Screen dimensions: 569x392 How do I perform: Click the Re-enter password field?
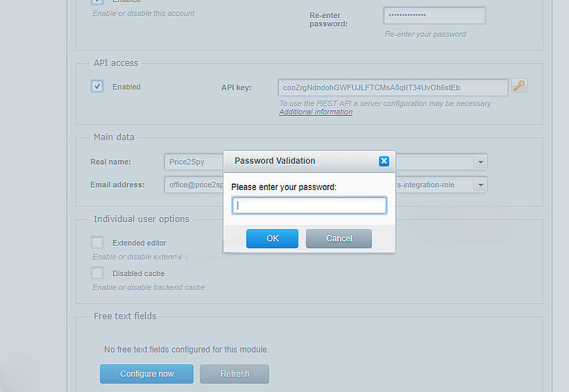(435, 15)
